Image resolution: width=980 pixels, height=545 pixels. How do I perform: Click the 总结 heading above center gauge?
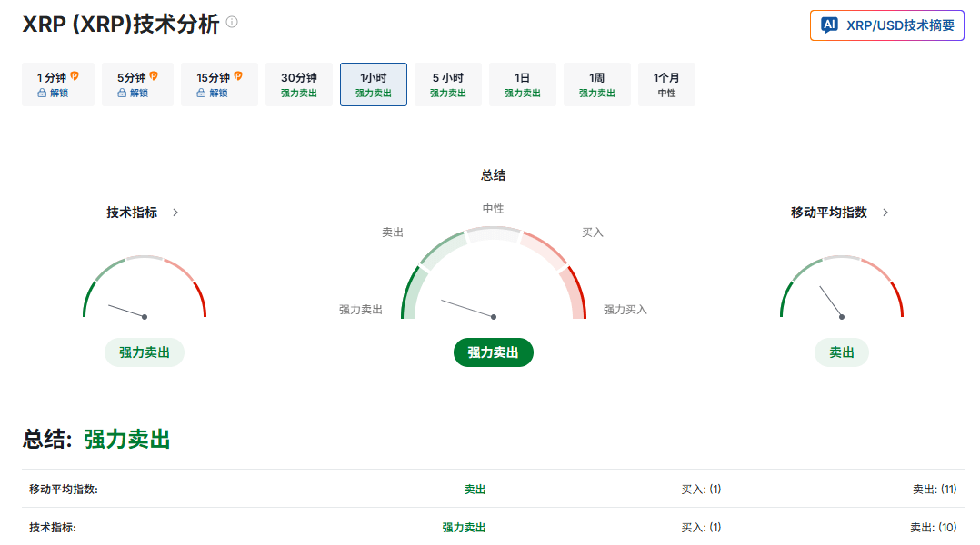click(493, 175)
